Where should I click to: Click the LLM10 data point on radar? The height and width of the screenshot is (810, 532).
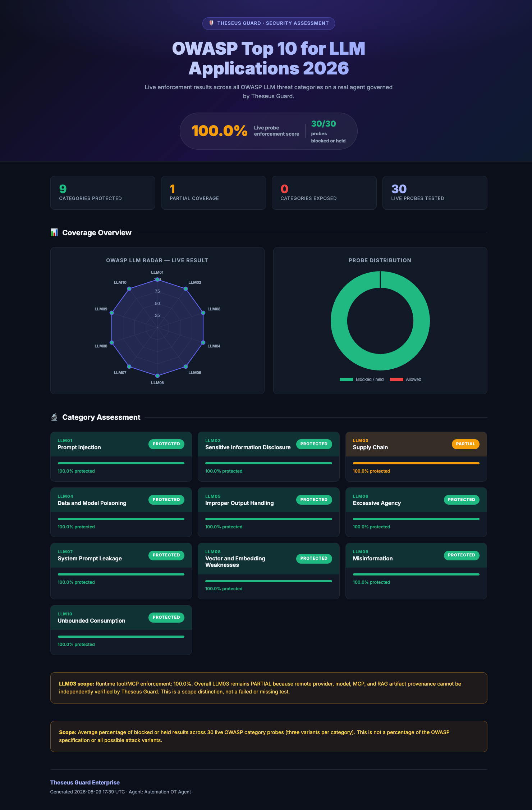(x=129, y=289)
